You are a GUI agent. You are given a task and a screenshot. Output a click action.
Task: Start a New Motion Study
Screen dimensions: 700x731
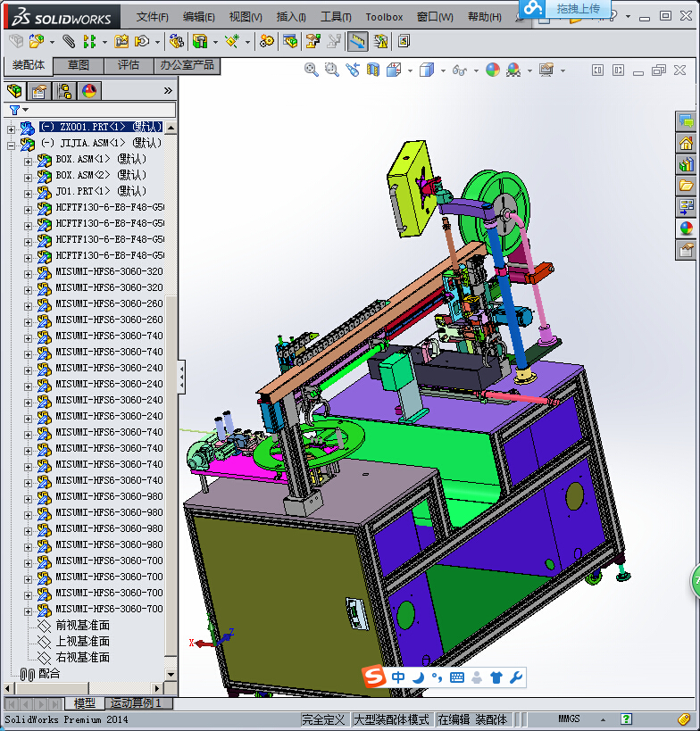click(267, 41)
